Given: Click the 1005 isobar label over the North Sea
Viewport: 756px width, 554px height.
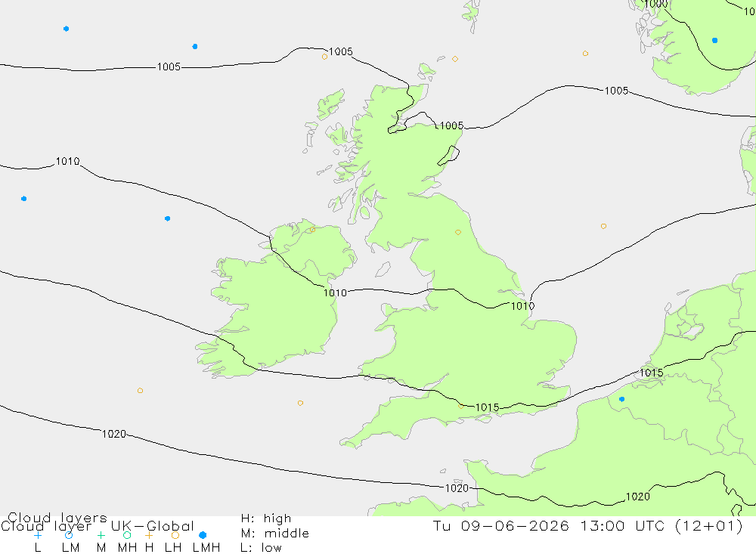Looking at the screenshot, I should coord(617,91).
